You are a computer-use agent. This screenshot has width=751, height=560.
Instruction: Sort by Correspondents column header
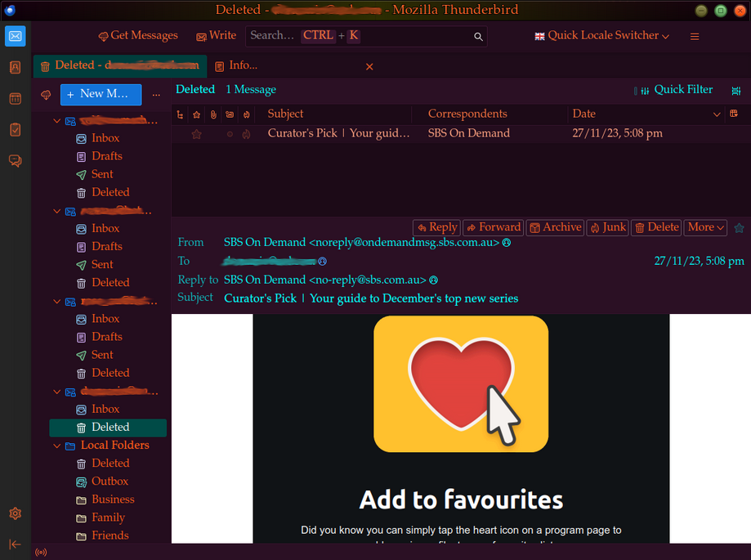coord(467,114)
